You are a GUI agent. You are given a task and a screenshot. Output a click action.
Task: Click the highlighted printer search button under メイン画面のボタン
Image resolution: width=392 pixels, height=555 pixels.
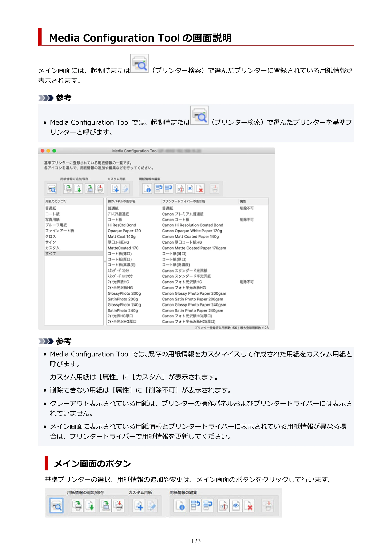click(56, 505)
